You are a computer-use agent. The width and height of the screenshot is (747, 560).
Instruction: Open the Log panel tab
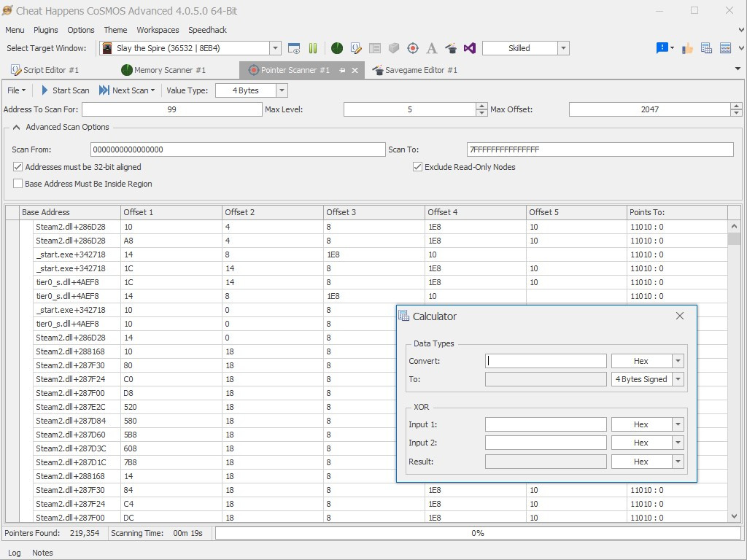pyautogui.click(x=15, y=553)
